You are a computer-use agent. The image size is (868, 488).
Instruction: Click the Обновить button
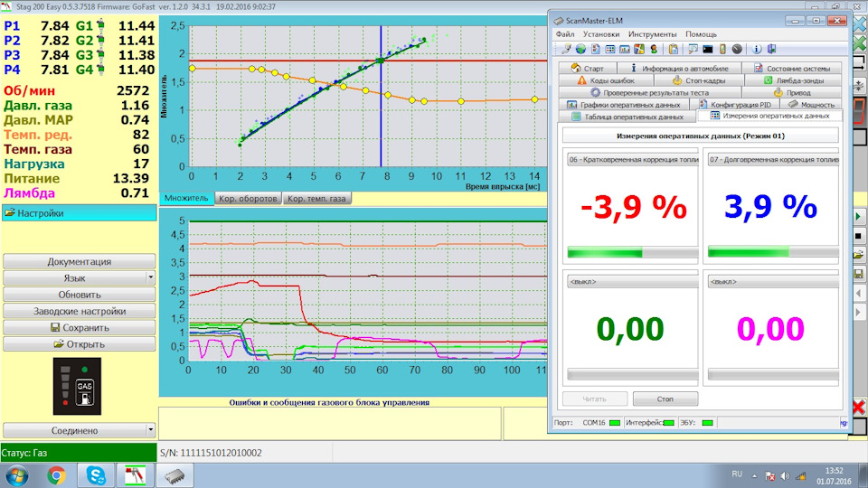click(80, 295)
